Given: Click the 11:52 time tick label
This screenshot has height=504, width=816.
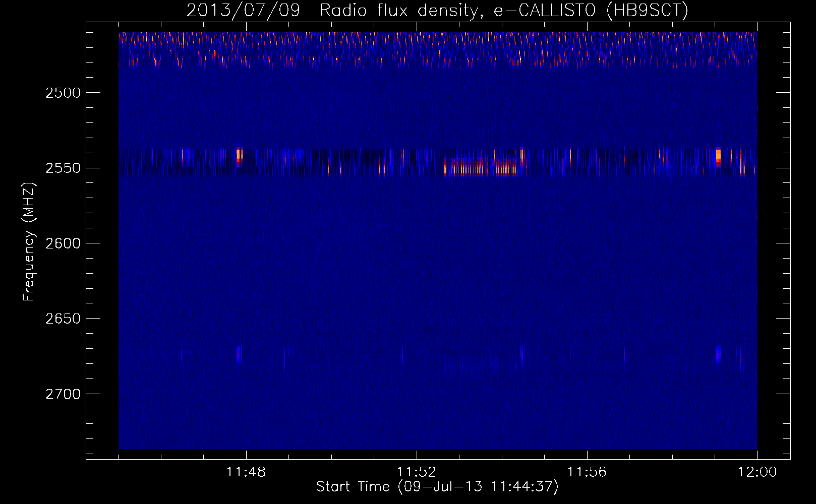Looking at the screenshot, I should [417, 472].
